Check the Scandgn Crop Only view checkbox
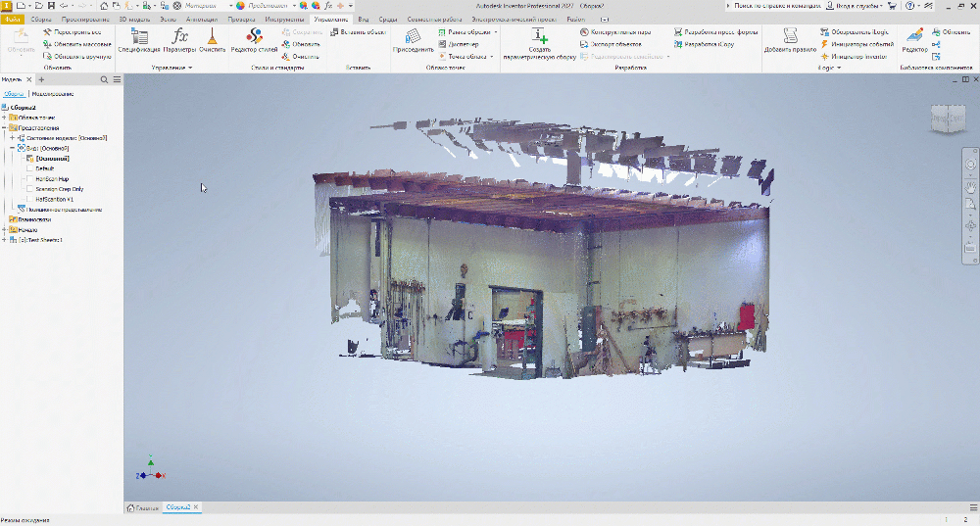This screenshot has height=526, width=980. [29, 189]
